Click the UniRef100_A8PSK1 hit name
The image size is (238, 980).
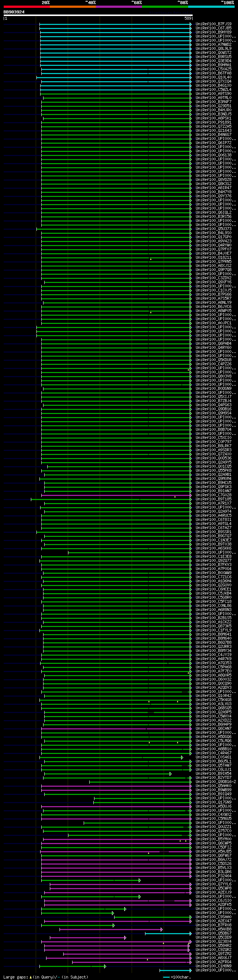pyautogui.click(x=213, y=118)
